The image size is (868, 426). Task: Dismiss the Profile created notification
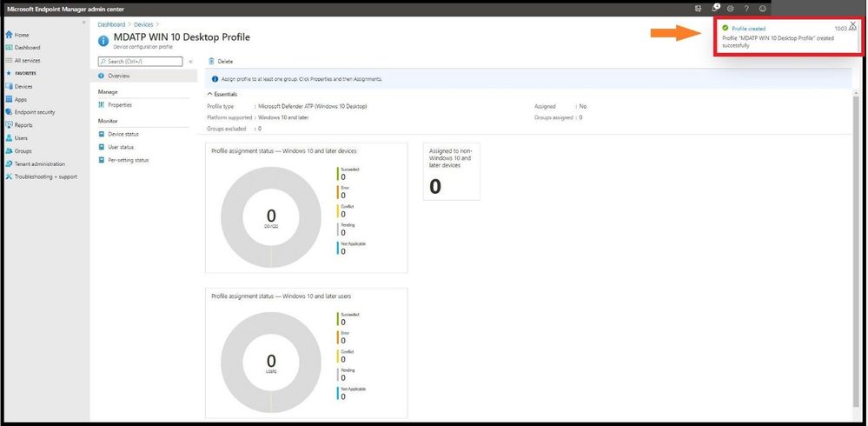point(852,24)
